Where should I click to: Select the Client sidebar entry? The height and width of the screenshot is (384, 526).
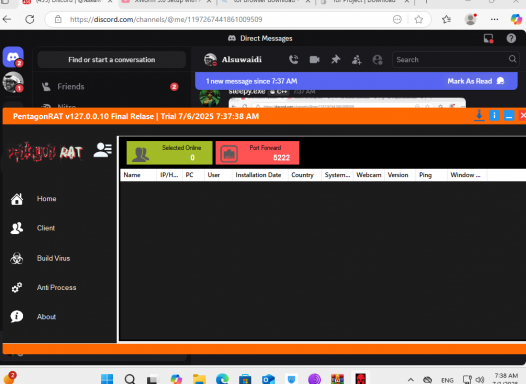pyautogui.click(x=46, y=228)
